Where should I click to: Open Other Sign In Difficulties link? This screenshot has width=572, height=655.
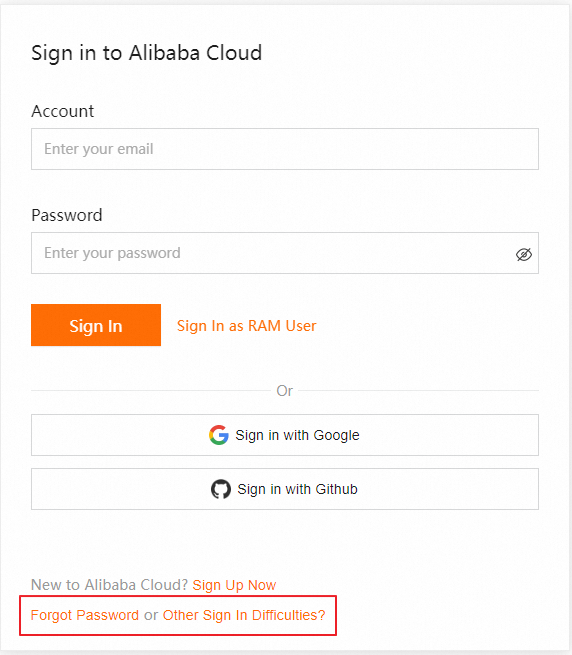coord(244,615)
